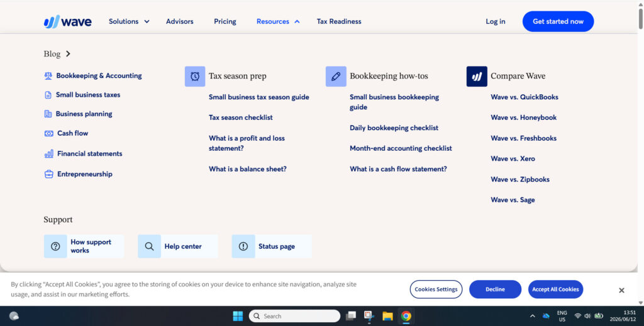Open the Advisors nav item
Screen dimensions: 644x326
click(x=179, y=21)
